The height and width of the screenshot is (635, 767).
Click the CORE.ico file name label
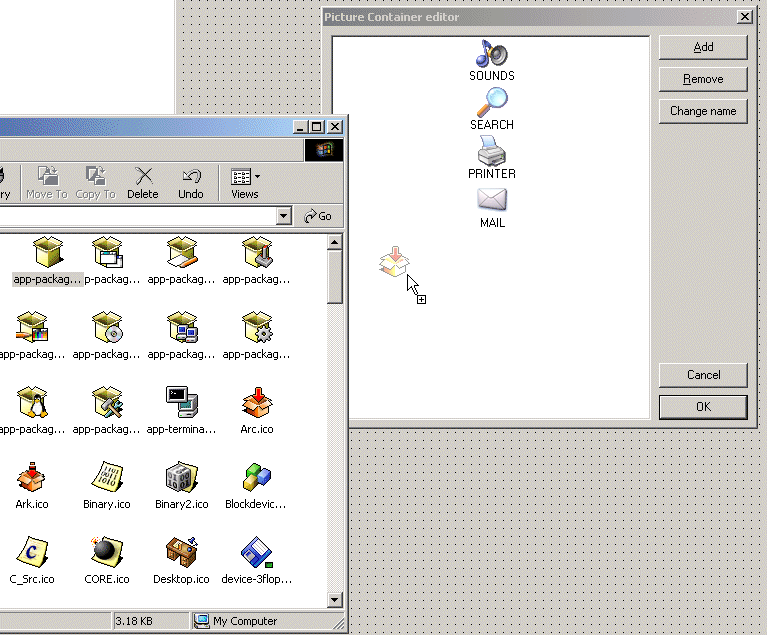107,579
